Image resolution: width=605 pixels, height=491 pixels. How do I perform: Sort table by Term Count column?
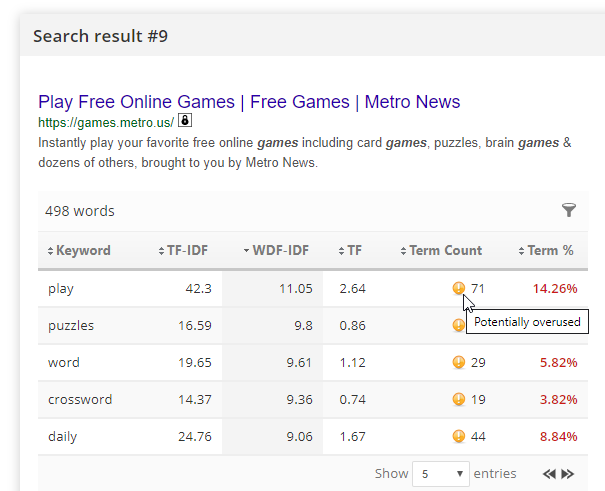point(440,251)
